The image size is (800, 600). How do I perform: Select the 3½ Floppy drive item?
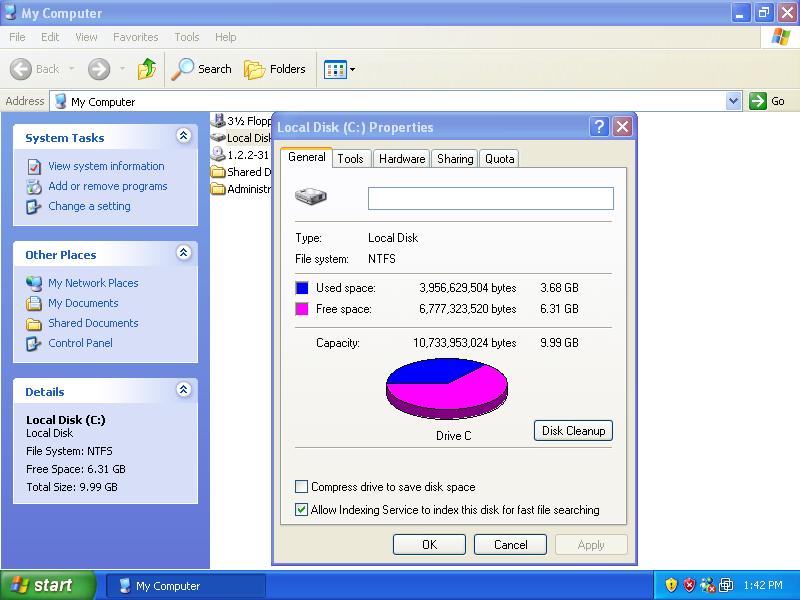click(241, 120)
